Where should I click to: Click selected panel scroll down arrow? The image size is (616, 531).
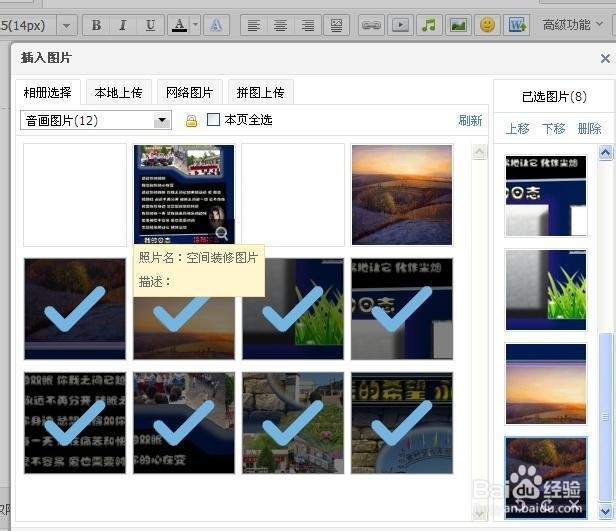click(x=605, y=511)
